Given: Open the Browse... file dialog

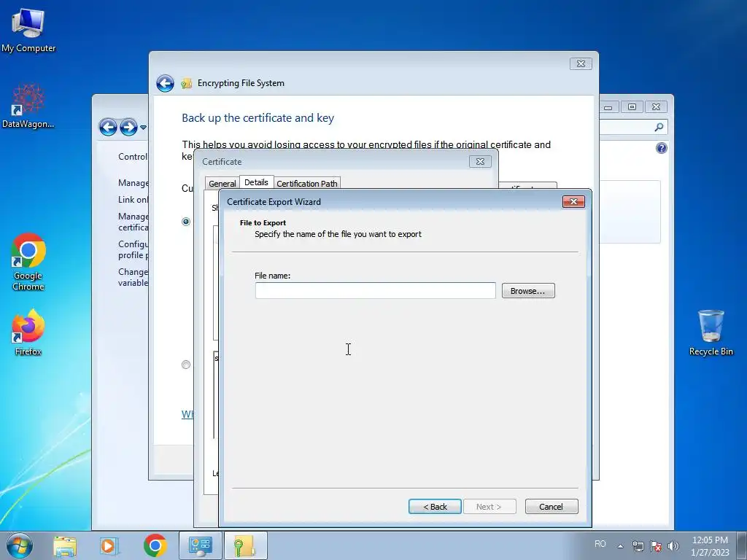Looking at the screenshot, I should click(528, 290).
